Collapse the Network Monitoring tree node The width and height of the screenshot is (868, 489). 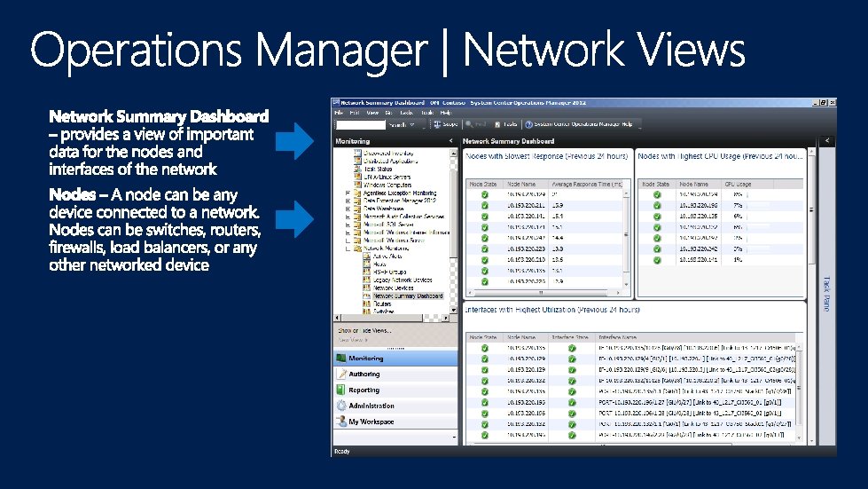[348, 248]
